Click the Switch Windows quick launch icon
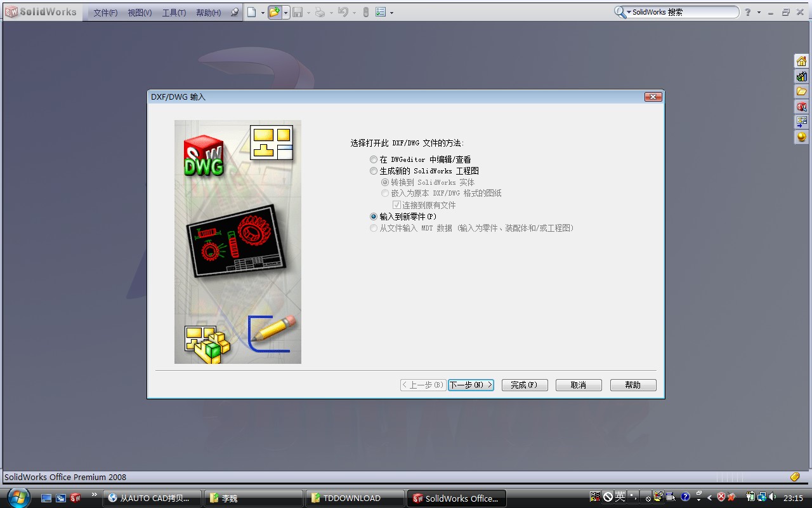Screen dimensions: 812x508 (x=61, y=498)
